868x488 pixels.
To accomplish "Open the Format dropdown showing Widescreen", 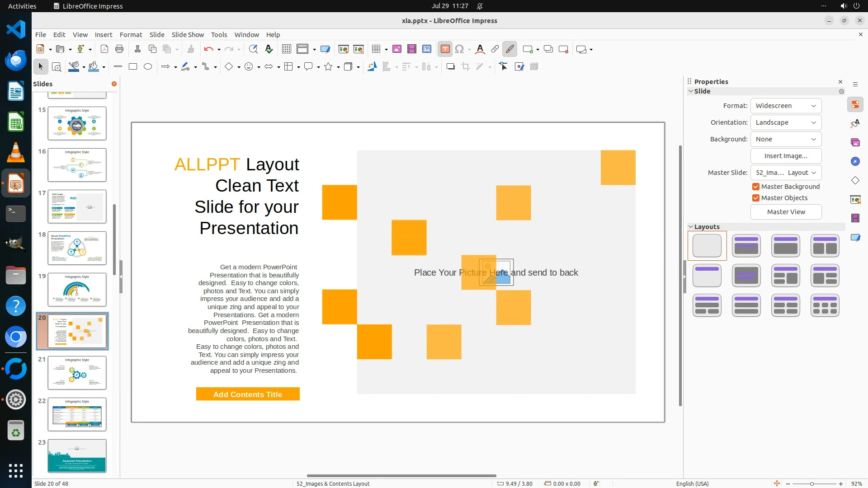I will pos(786,106).
